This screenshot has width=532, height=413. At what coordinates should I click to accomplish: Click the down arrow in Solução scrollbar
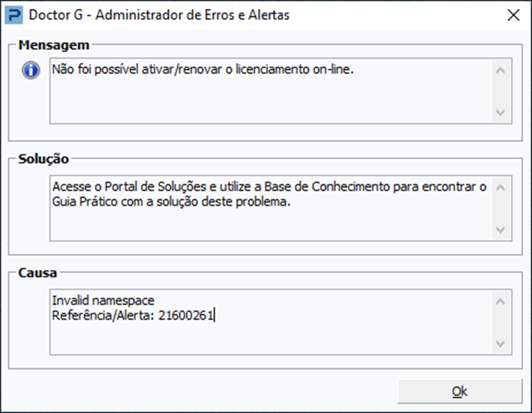(500, 230)
